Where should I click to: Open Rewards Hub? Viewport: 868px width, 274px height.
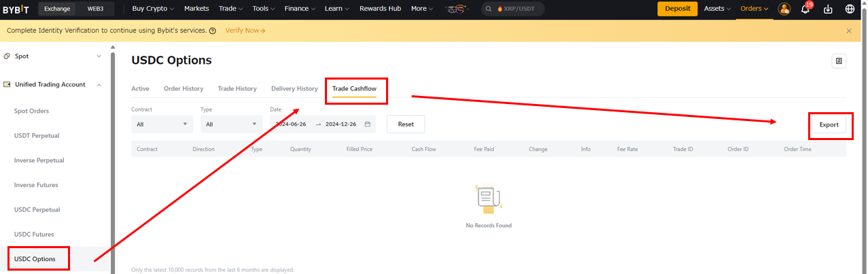pos(381,9)
